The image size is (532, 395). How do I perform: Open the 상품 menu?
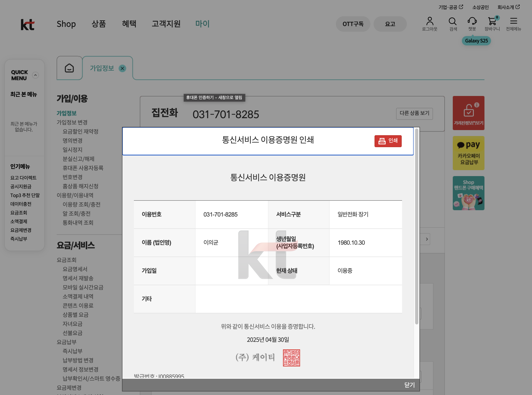99,24
